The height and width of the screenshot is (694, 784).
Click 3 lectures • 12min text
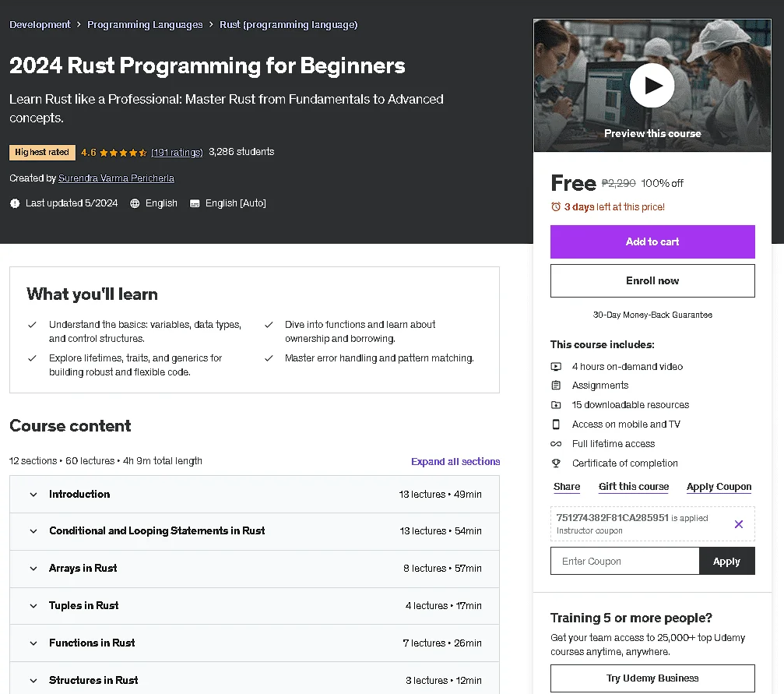tap(444, 681)
